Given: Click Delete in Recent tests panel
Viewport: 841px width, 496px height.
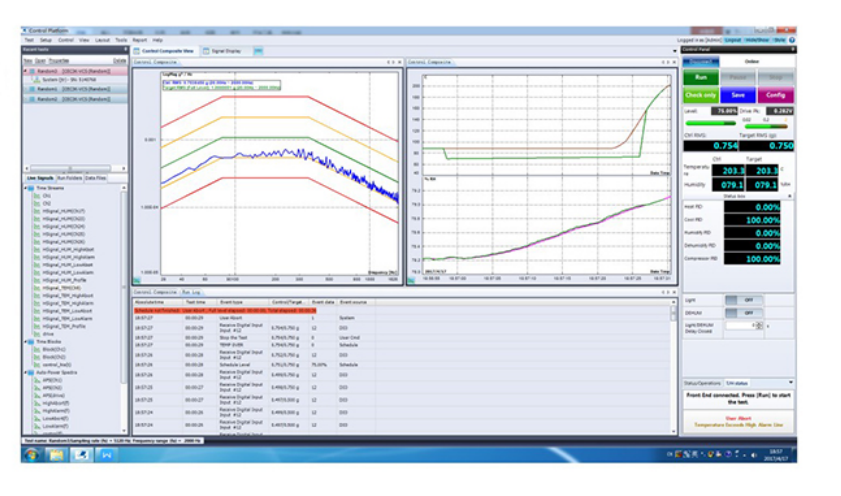Looking at the screenshot, I should tap(119, 61).
